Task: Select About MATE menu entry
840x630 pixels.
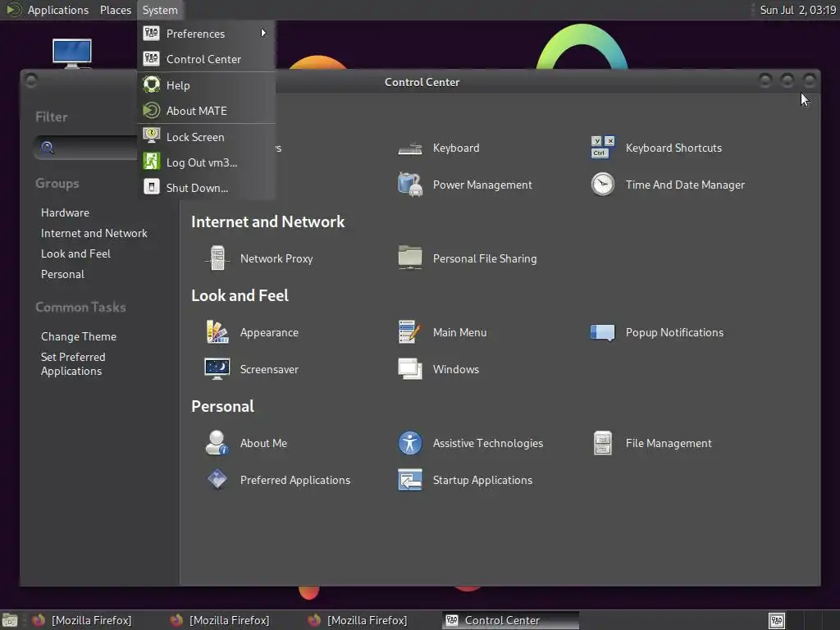Action: tap(207, 111)
